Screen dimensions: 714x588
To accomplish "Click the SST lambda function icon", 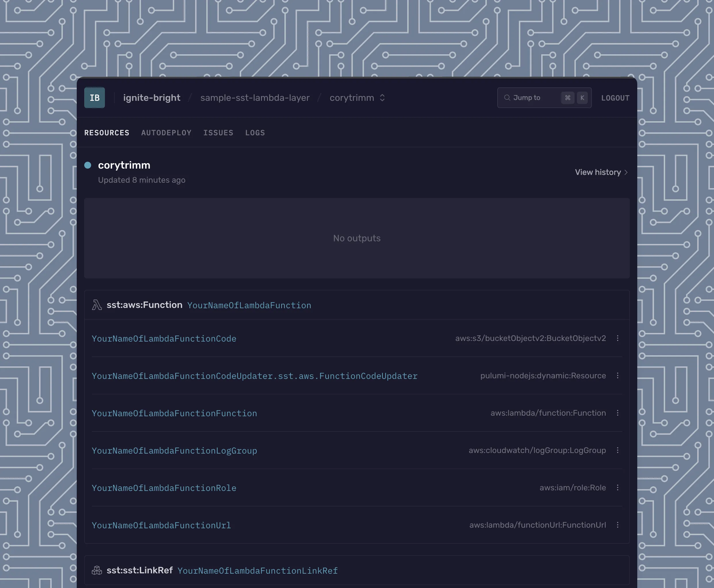I will (96, 305).
